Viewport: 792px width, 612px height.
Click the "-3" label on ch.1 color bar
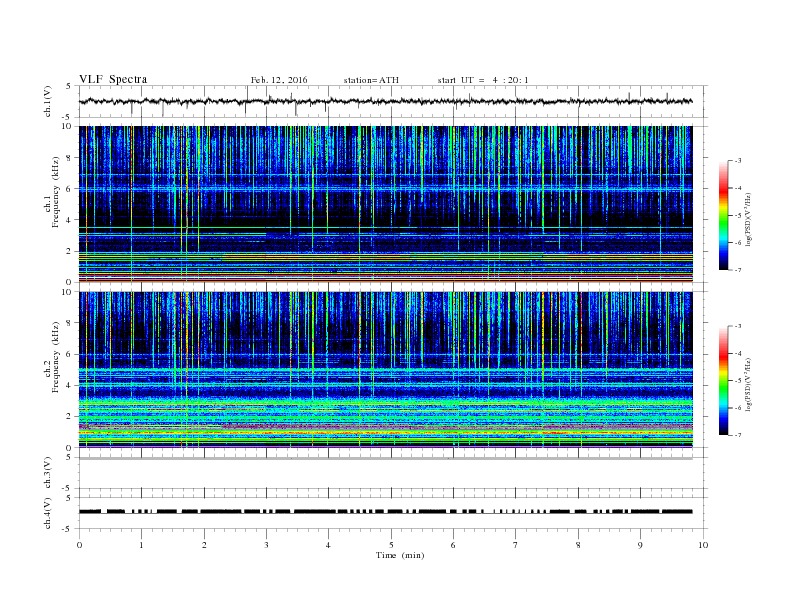(x=738, y=161)
